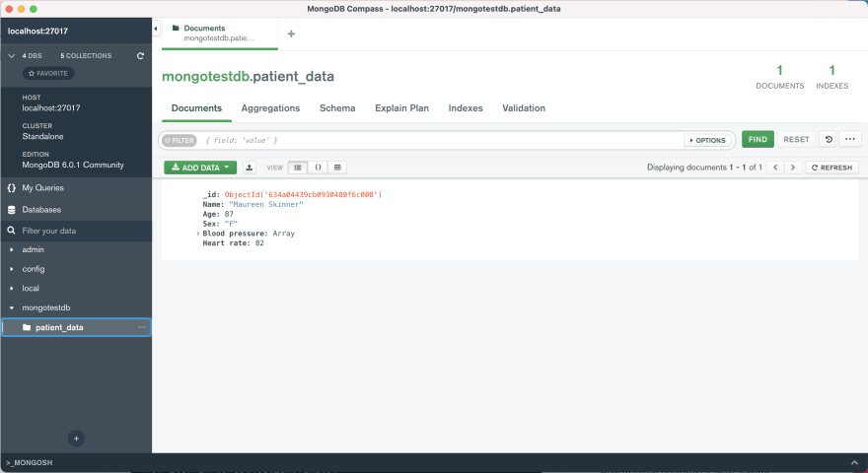Click the create database plus button
The height and width of the screenshot is (473, 868).
coord(76,439)
